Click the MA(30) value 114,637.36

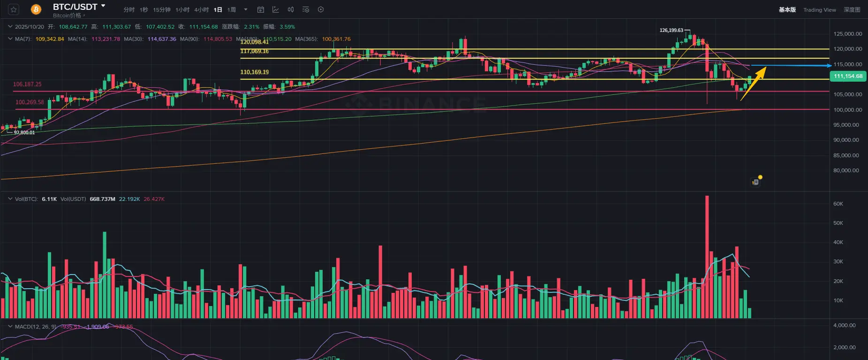[x=162, y=39]
